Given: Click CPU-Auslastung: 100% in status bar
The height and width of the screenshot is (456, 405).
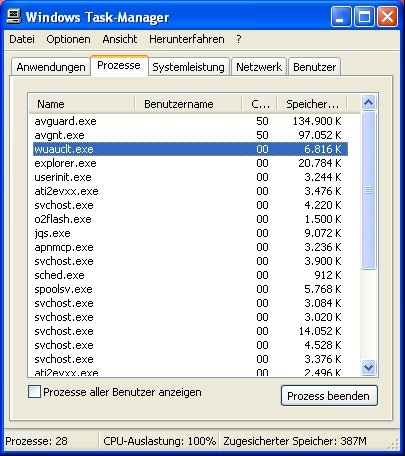Looking at the screenshot, I should pyautogui.click(x=160, y=441).
